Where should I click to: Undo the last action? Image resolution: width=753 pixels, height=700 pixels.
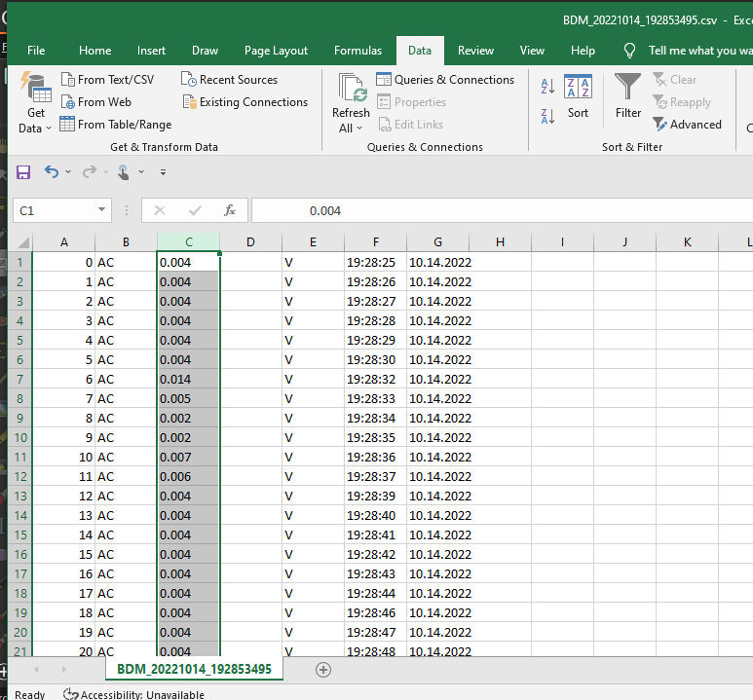(x=52, y=172)
